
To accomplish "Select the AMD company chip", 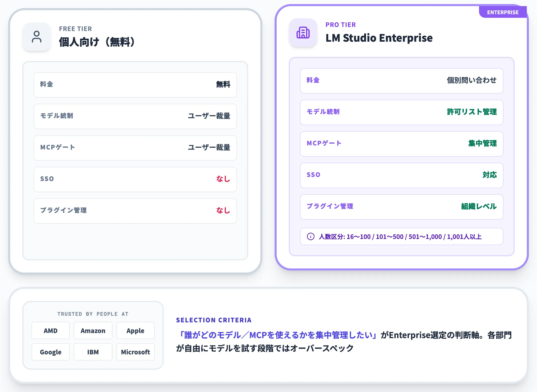I will pos(51,330).
